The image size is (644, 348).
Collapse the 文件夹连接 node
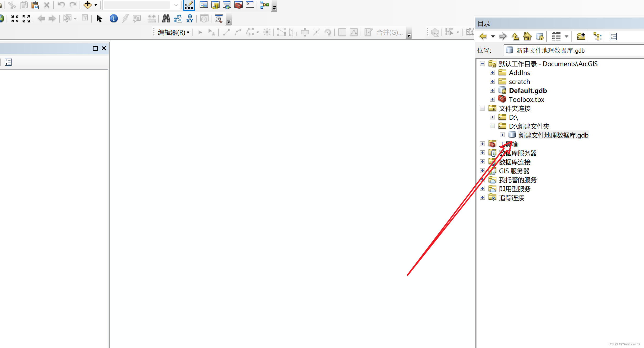[x=482, y=108]
